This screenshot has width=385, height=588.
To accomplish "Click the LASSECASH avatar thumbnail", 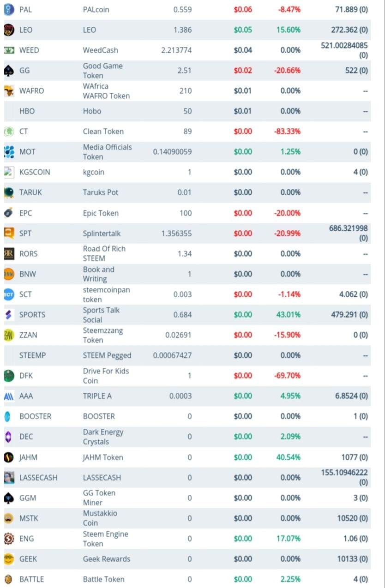I will coord(9,478).
